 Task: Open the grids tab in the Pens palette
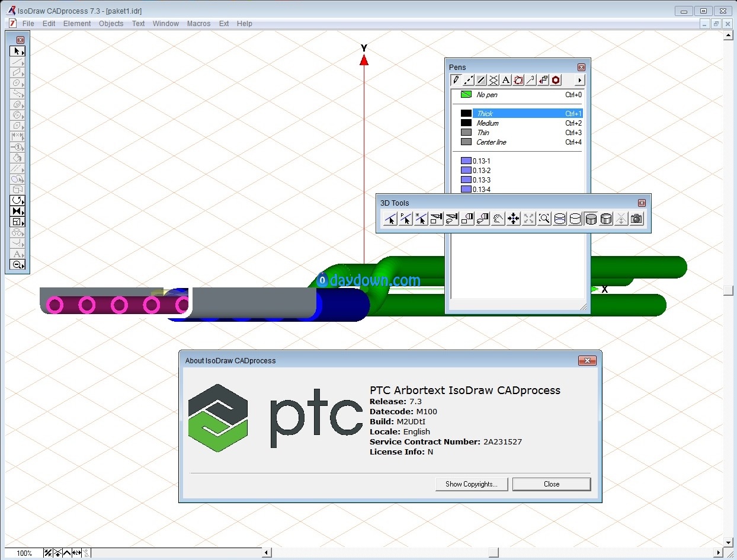(494, 80)
